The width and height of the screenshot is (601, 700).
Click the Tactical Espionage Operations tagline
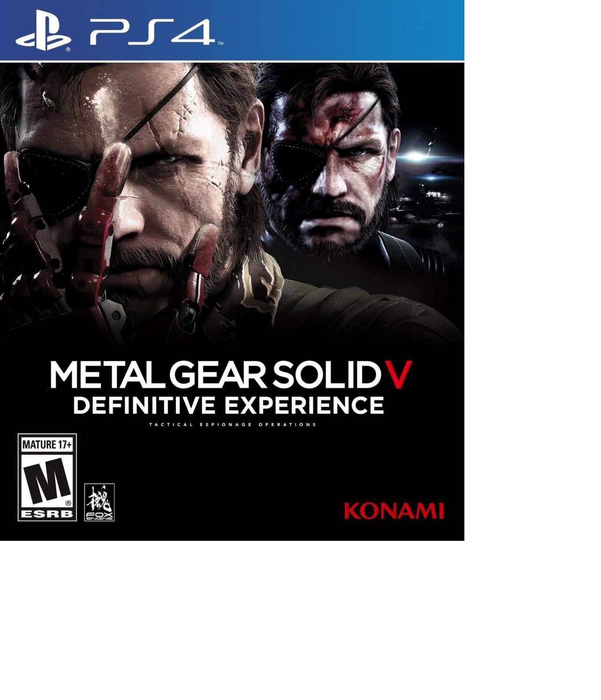tap(232, 424)
